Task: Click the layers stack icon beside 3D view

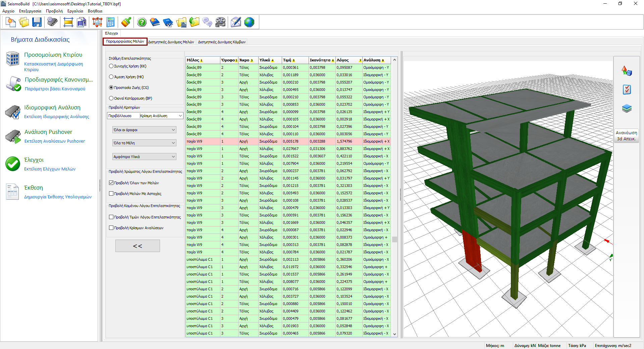Action: (627, 108)
